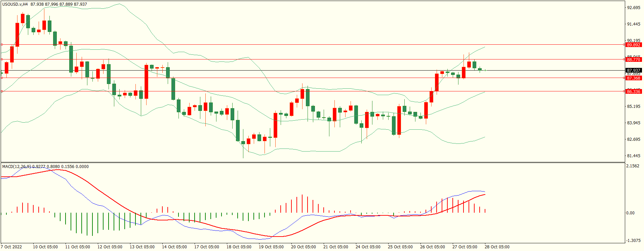Click the 7 Oct 2022 date label
This screenshot has width=644, height=251.
click(11, 247)
